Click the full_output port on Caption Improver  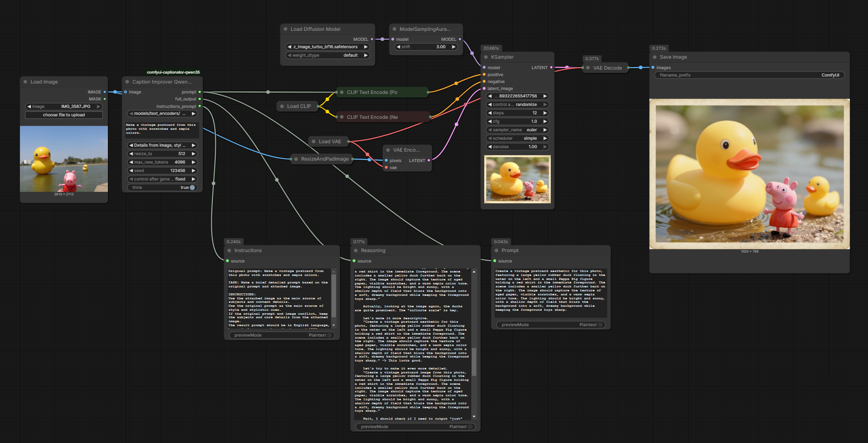[199, 99]
